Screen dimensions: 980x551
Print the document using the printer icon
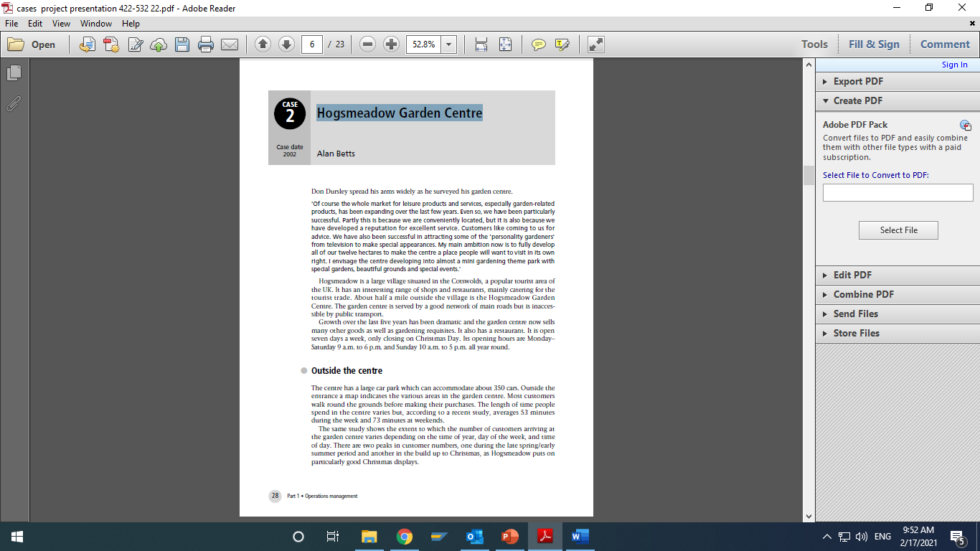pyautogui.click(x=206, y=44)
